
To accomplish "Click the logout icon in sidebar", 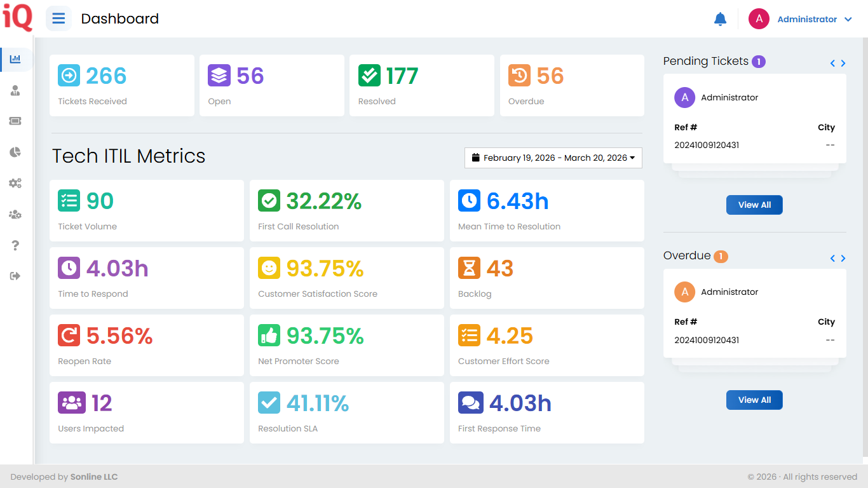I will (15, 276).
